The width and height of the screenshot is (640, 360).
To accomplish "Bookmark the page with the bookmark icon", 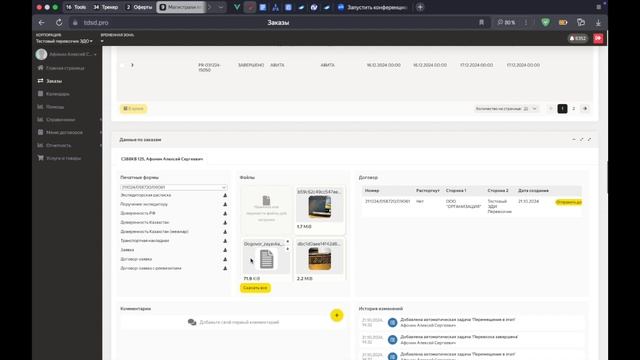I will (482, 22).
